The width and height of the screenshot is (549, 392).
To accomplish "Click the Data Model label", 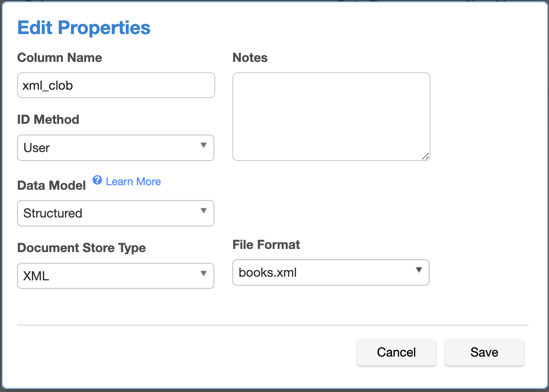I will 52,186.
